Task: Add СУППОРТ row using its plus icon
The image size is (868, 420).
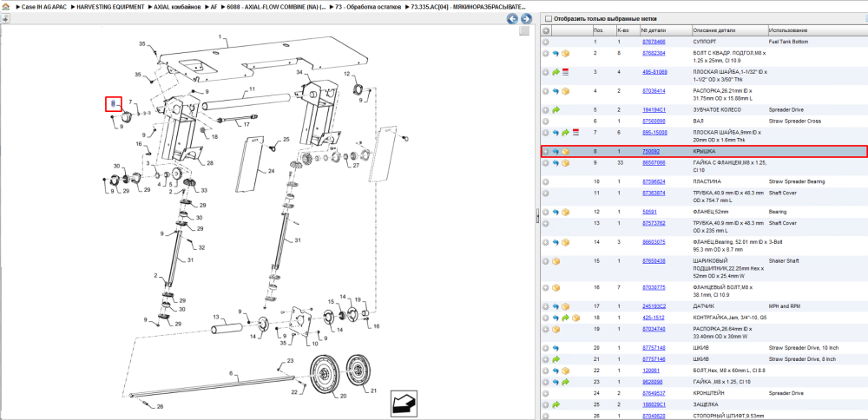Action: (x=545, y=42)
